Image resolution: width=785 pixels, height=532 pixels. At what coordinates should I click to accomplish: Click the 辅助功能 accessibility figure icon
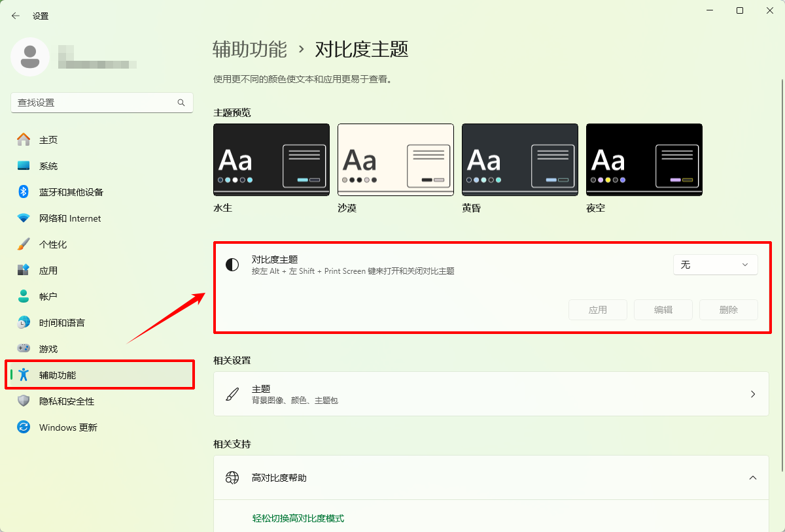24,375
